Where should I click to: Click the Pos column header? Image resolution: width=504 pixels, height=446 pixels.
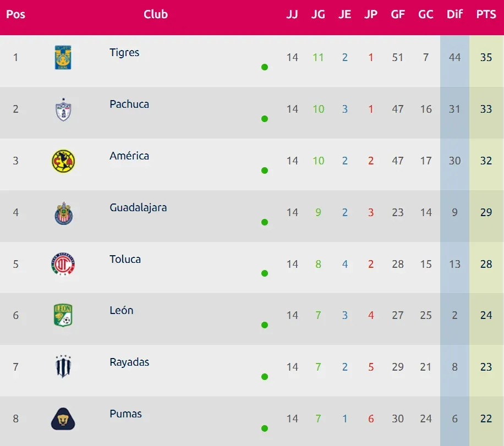click(x=15, y=15)
